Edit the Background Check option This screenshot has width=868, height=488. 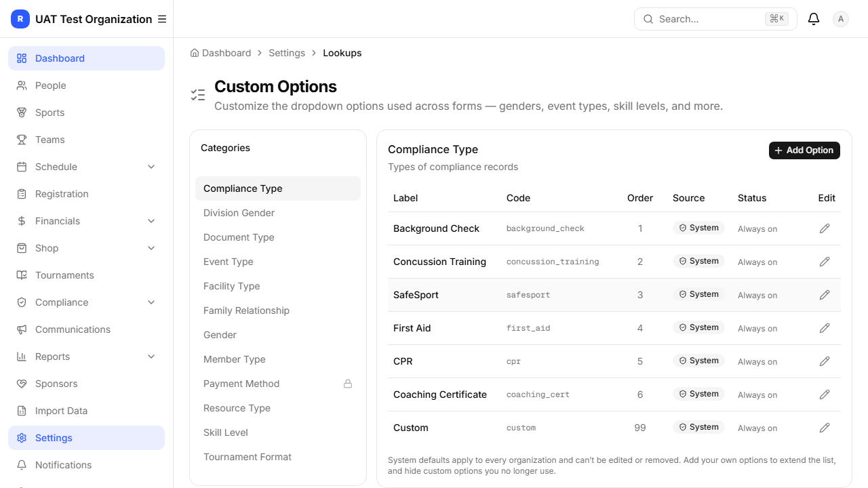(825, 228)
